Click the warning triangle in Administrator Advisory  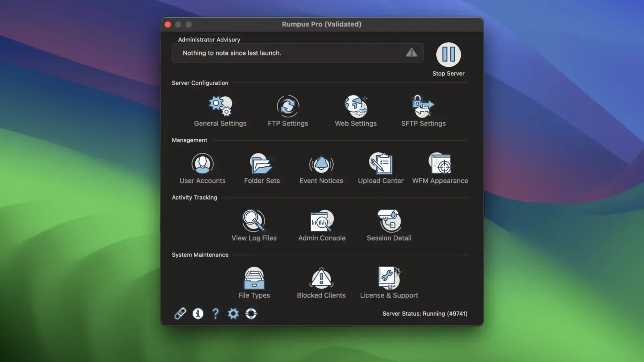411,53
